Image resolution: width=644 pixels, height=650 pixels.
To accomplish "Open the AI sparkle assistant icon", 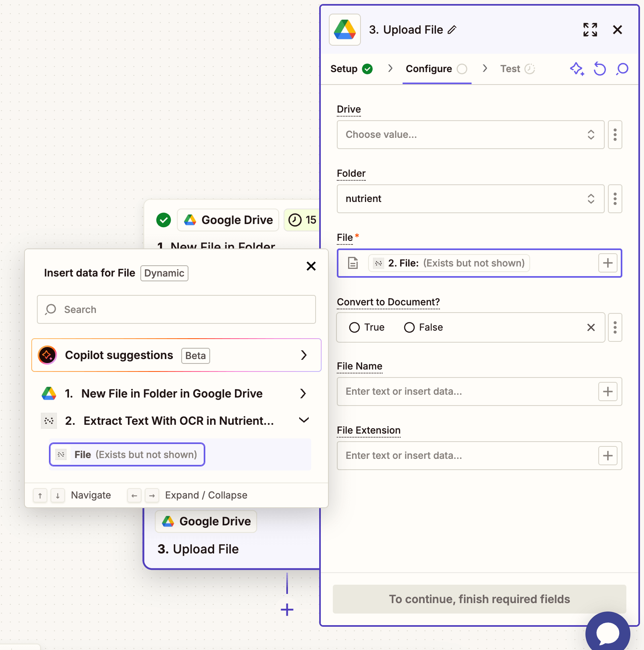I will (577, 69).
